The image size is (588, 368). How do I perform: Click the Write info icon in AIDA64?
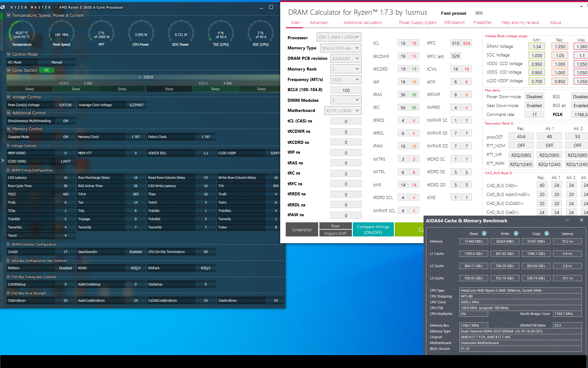[x=516, y=233]
